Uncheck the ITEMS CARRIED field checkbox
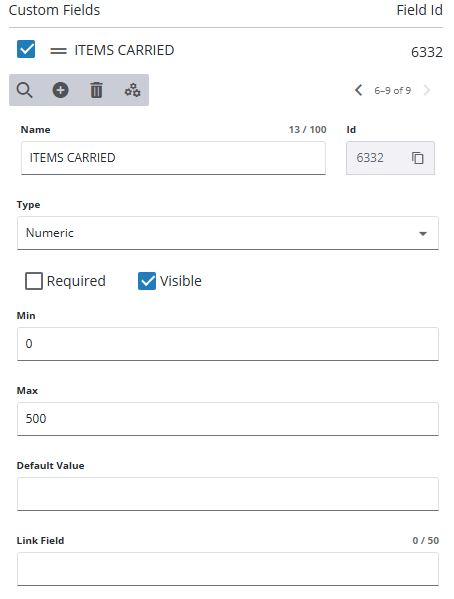Viewport: 454px width, 599px height. coord(26,49)
